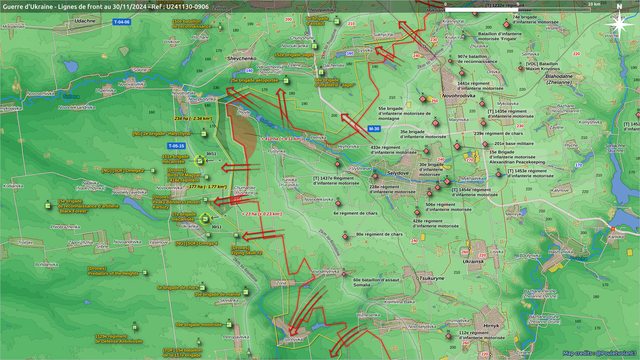Click the Ukrainsk town label
This screenshot has width=640, height=360.
pyautogui.click(x=473, y=261)
